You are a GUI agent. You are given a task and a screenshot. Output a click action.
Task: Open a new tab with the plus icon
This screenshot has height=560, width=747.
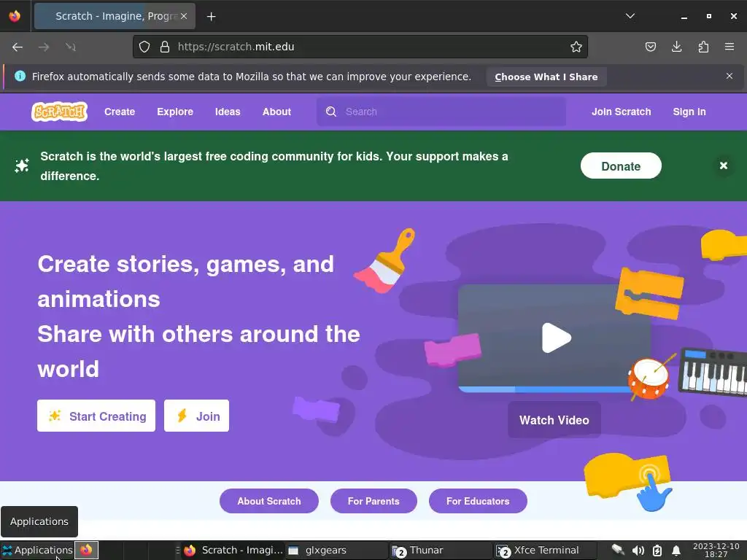[x=211, y=17]
